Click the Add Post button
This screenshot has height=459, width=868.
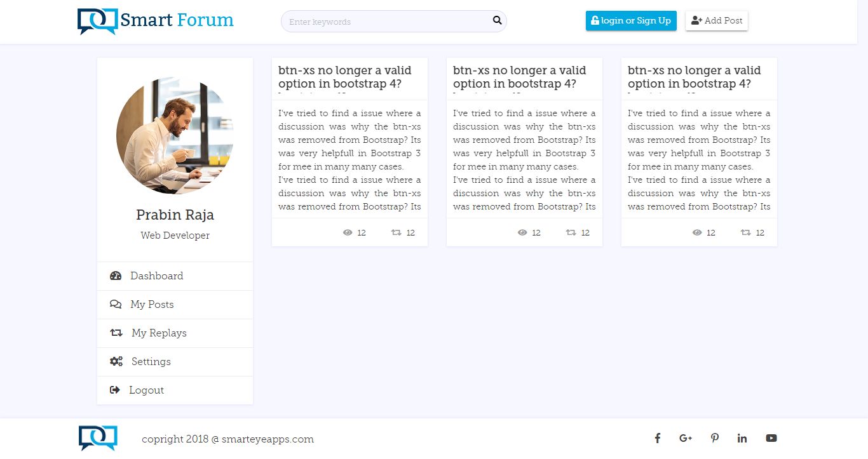coord(717,20)
